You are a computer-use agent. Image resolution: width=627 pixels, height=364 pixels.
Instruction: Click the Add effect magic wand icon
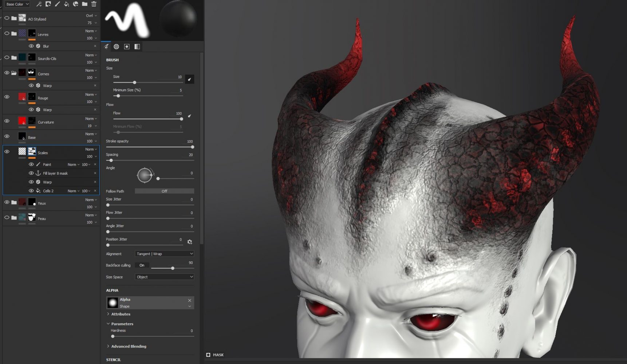(x=39, y=4)
